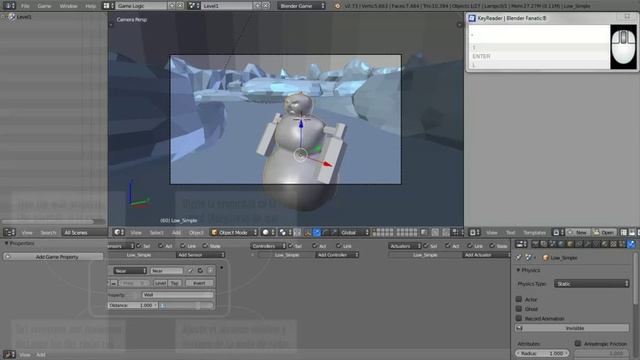
Task: Toggle the Controllers Sel checkbox
Action: coord(291,246)
